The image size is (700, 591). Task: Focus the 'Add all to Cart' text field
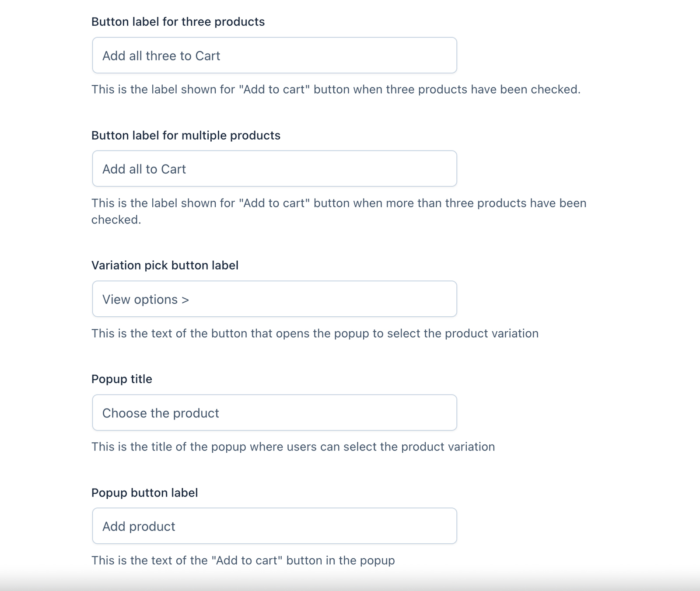click(x=274, y=169)
